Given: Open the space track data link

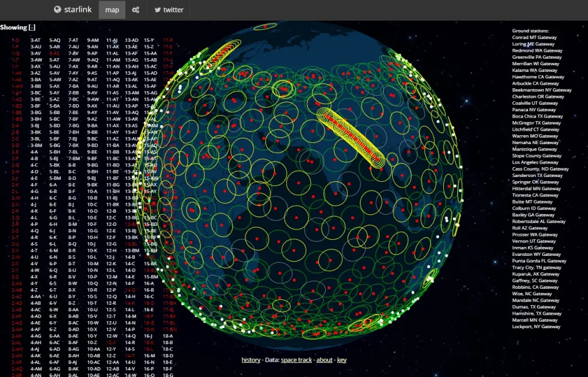Looking at the screenshot, I should click(x=296, y=360).
